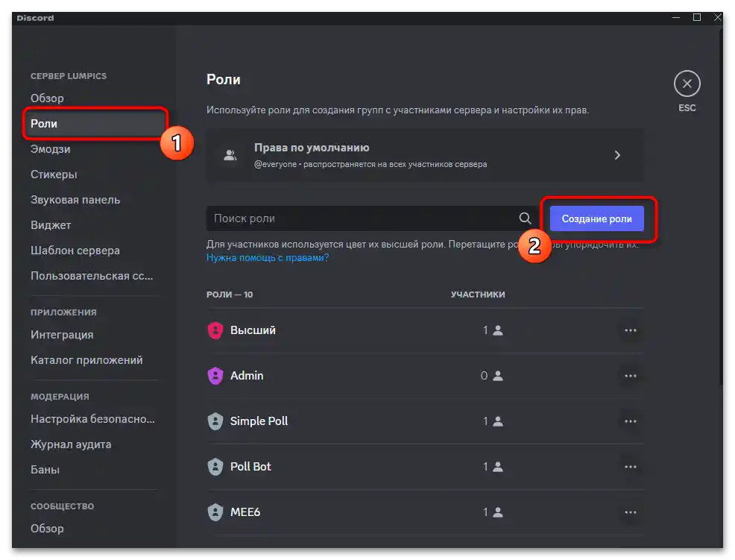Open the three-dot menu for Admin role
735x560 pixels.
pyautogui.click(x=631, y=376)
